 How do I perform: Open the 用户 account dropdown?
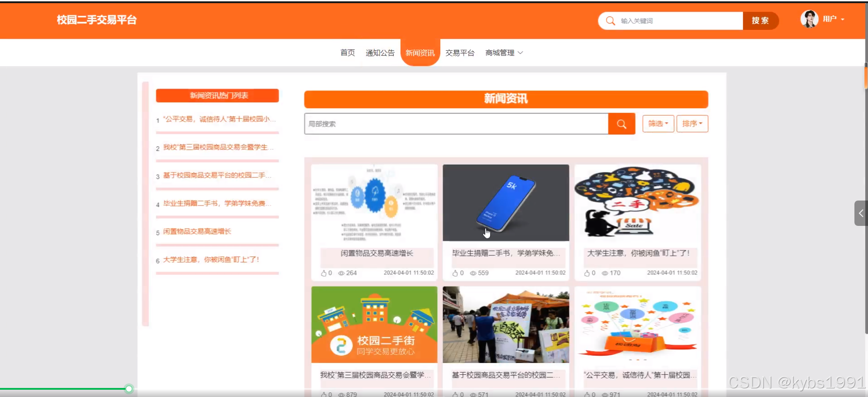tap(834, 19)
